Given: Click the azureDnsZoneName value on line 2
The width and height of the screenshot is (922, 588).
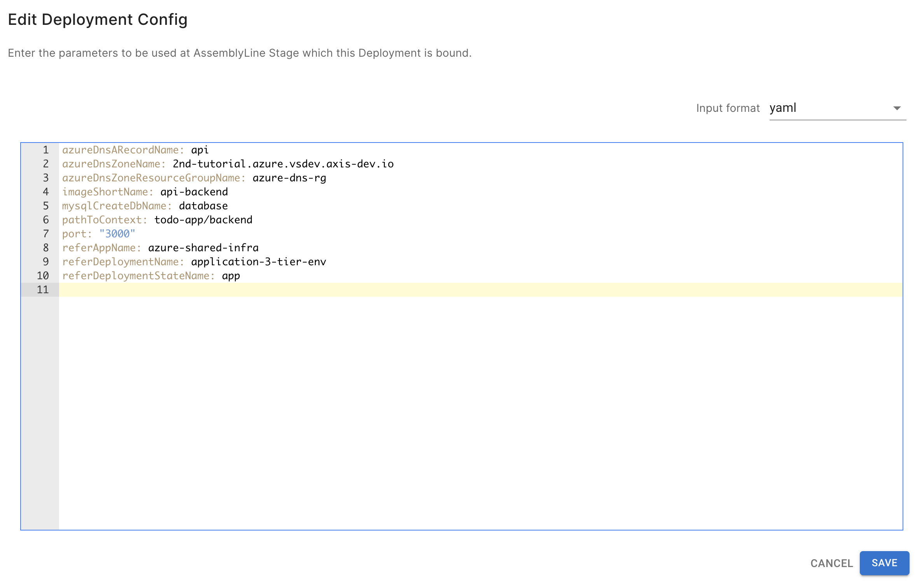Looking at the screenshot, I should pyautogui.click(x=283, y=164).
